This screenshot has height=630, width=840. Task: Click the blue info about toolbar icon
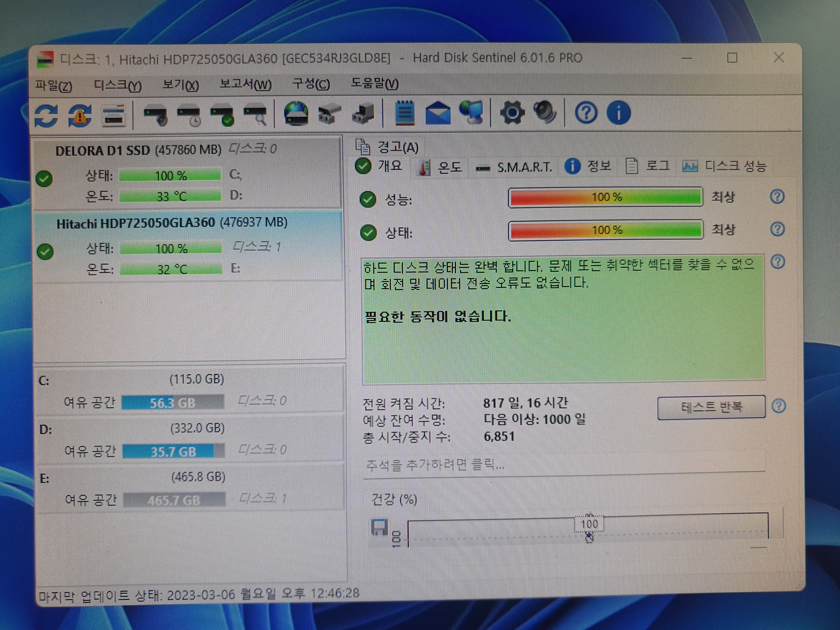(x=619, y=113)
